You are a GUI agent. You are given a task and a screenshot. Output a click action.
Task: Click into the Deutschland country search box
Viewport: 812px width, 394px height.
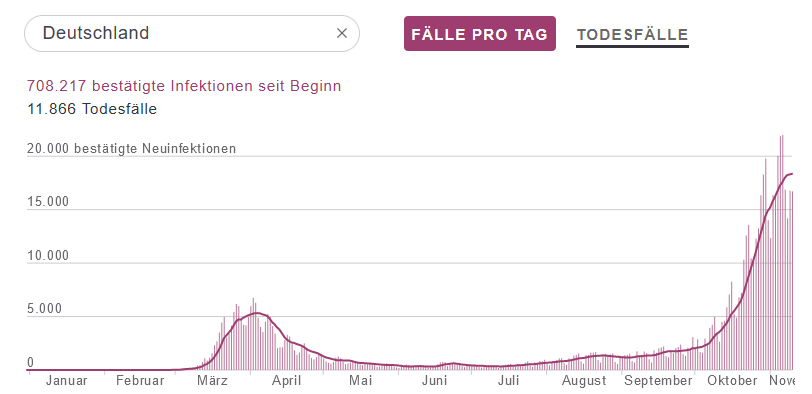tap(192, 34)
